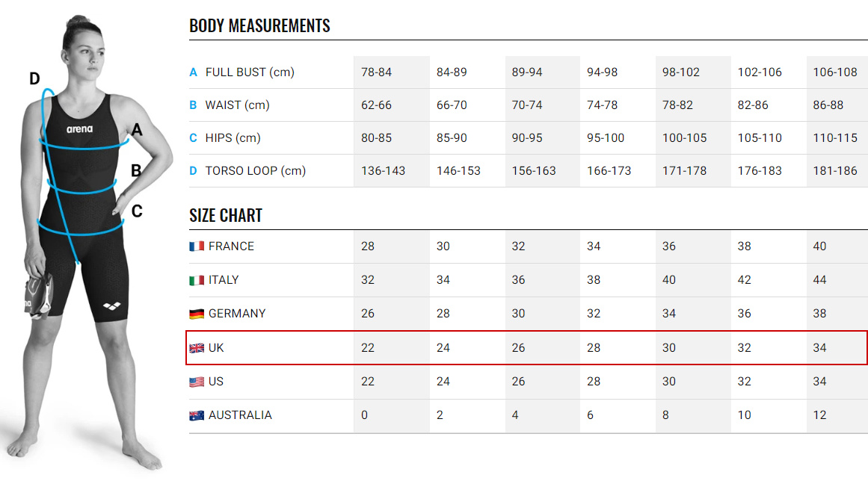Screen dimensions: 868x484
Task: Click the Australia flag icon
Action: coord(197,415)
